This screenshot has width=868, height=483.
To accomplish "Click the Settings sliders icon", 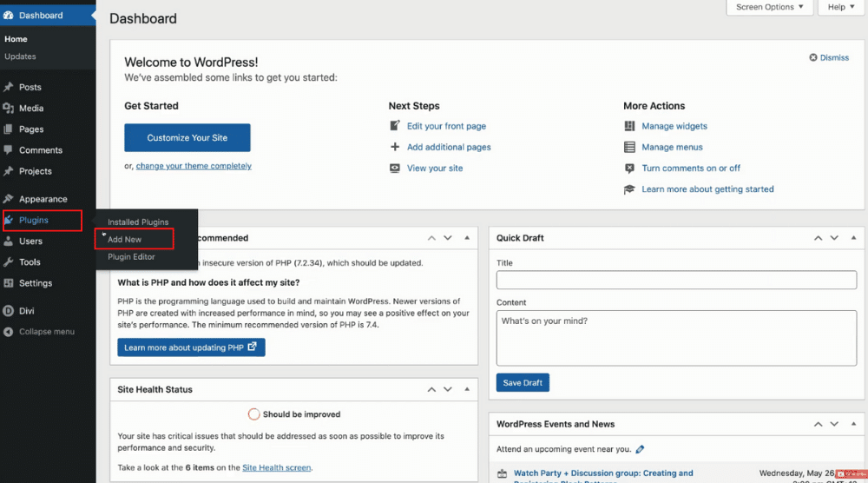I will 9,283.
